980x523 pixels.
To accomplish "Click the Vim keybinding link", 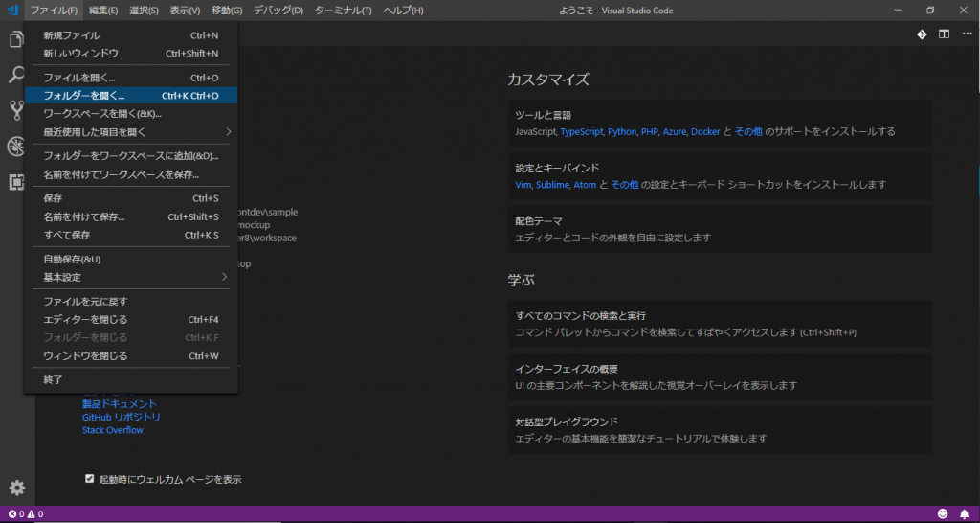I will coord(523,185).
